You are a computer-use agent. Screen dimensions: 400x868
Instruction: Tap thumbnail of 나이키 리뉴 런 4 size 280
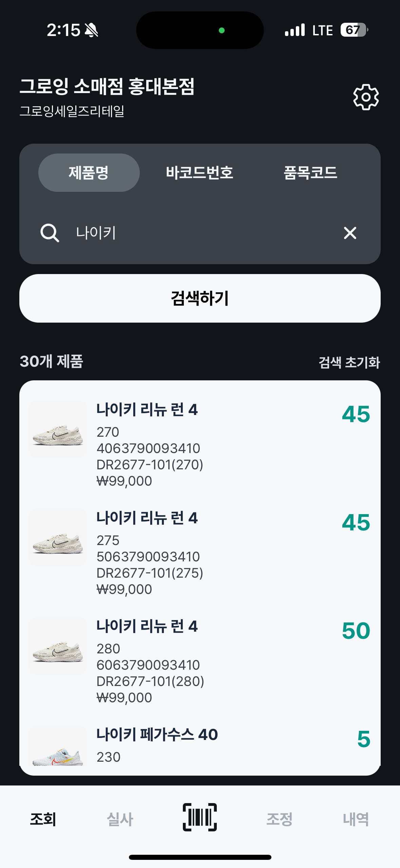[x=58, y=646]
